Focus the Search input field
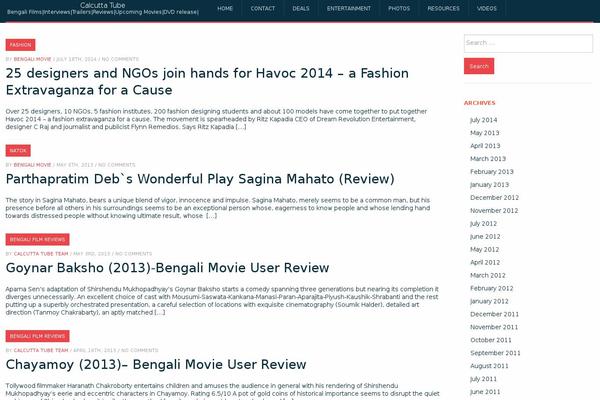The width and height of the screenshot is (600, 400). click(x=528, y=43)
